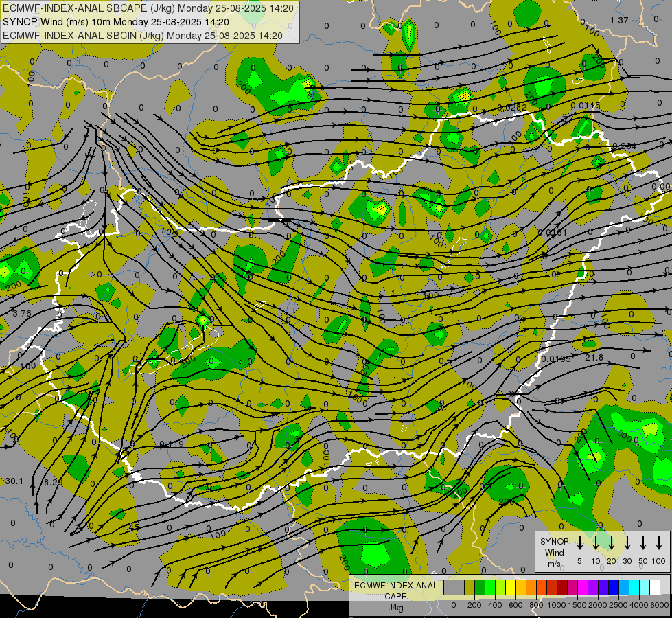The height and width of the screenshot is (618, 672).
Task: Click the 0.204 value on the map
Action: coord(625,146)
